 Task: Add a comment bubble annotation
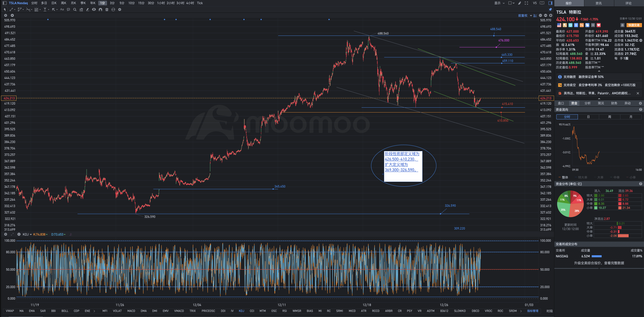pyautogui.click(x=68, y=9)
